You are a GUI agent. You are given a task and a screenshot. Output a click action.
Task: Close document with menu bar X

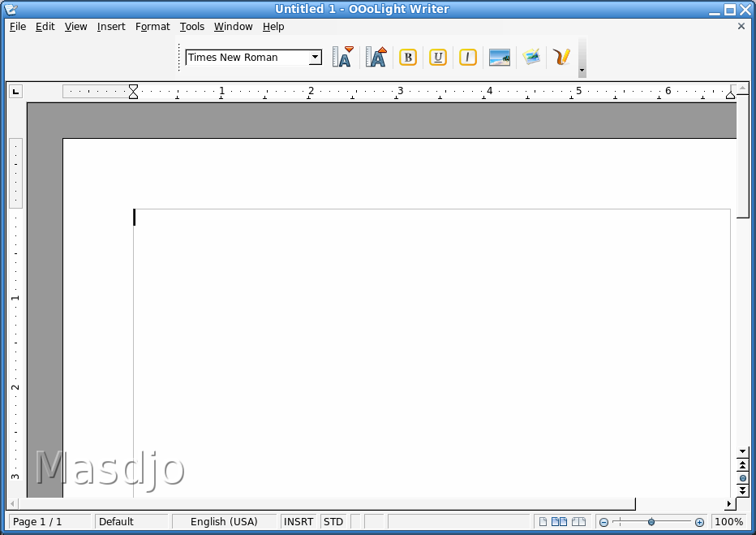[x=741, y=26]
